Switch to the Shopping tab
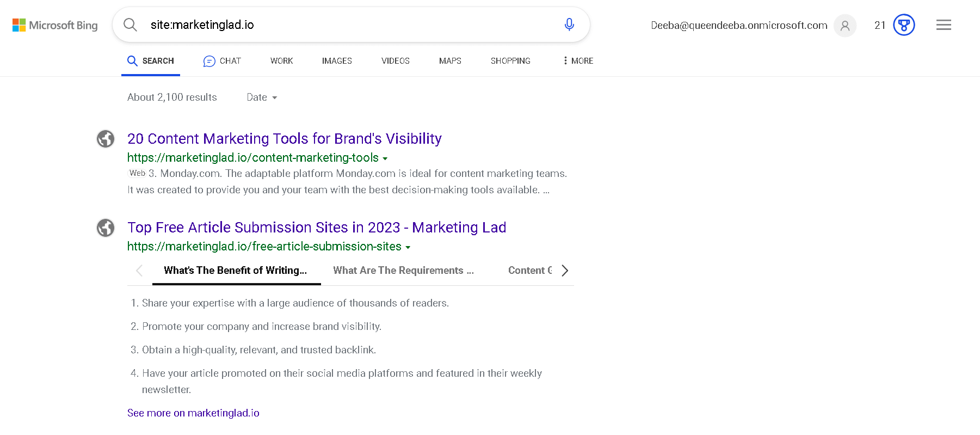This screenshot has height=435, width=980. point(510,61)
